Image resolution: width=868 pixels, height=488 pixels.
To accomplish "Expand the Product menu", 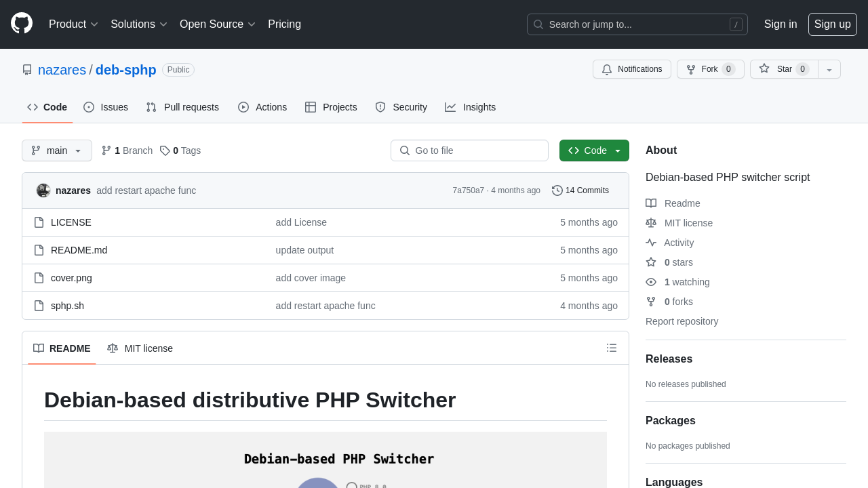I will tap(73, 24).
